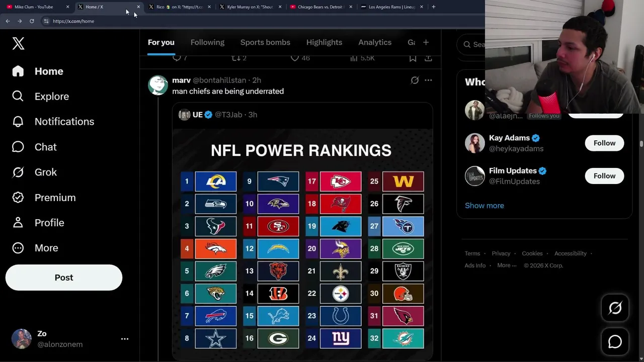Image resolution: width=644 pixels, height=362 pixels.
Task: Open the Privacy footer link
Action: tap(501, 253)
